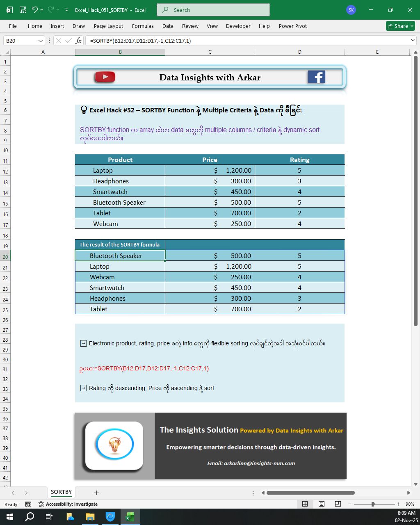The width and height of the screenshot is (420, 525).
Task: Click the Undo arrow icon
Action: [35, 10]
